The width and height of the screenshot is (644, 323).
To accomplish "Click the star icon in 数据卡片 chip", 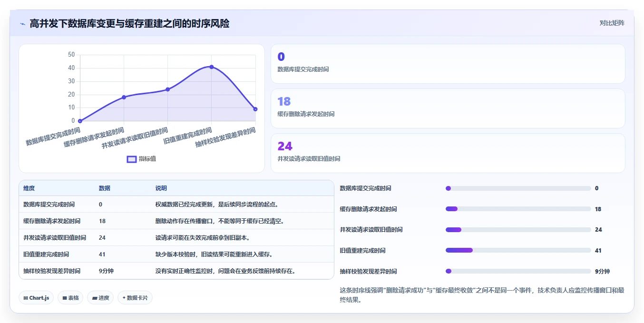I will (124, 298).
